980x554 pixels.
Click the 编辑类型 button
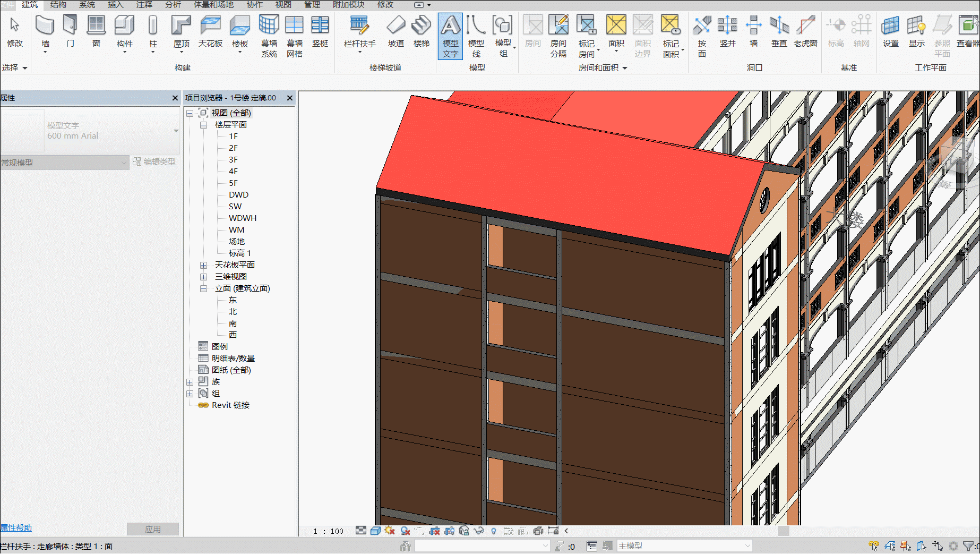pyautogui.click(x=154, y=162)
